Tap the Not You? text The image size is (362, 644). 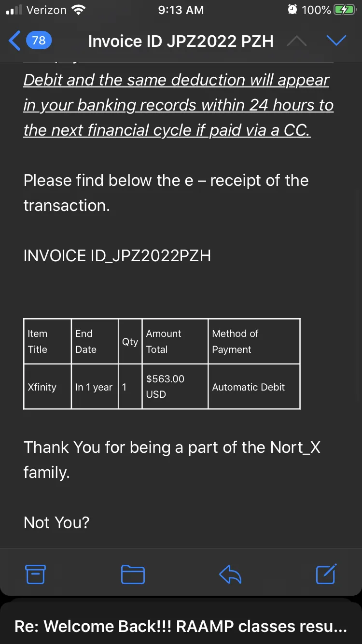(x=56, y=522)
